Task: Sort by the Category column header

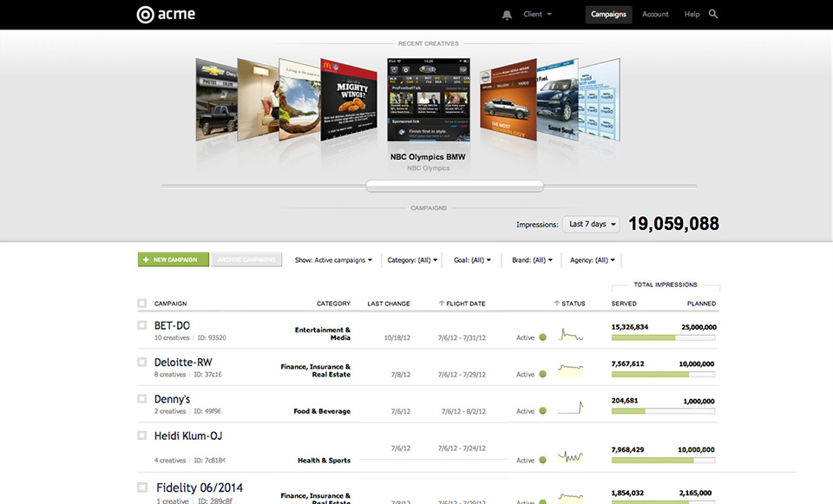Action: [333, 304]
